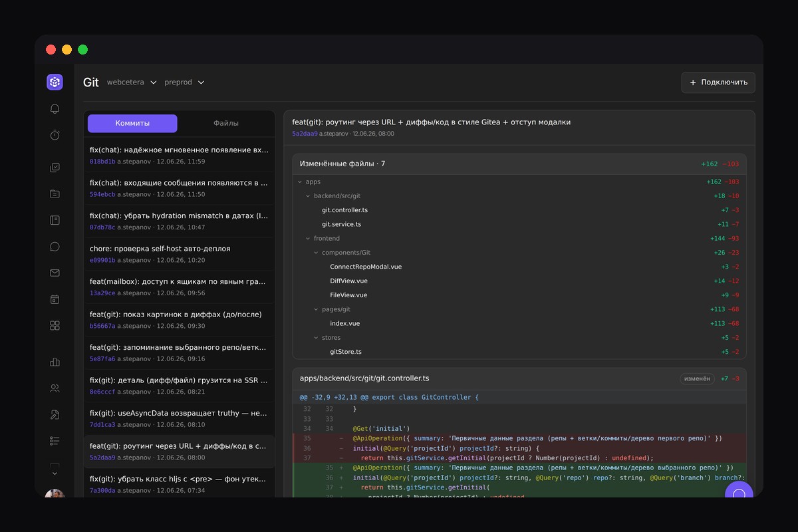Select commit 8e6cccf деталь грузится на SSR
The image size is (798, 532).
point(180,386)
